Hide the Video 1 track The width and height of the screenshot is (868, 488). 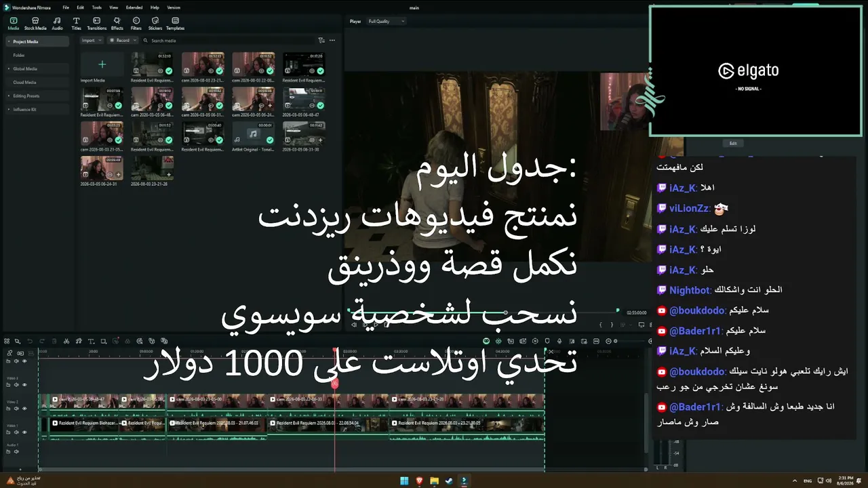(x=24, y=432)
